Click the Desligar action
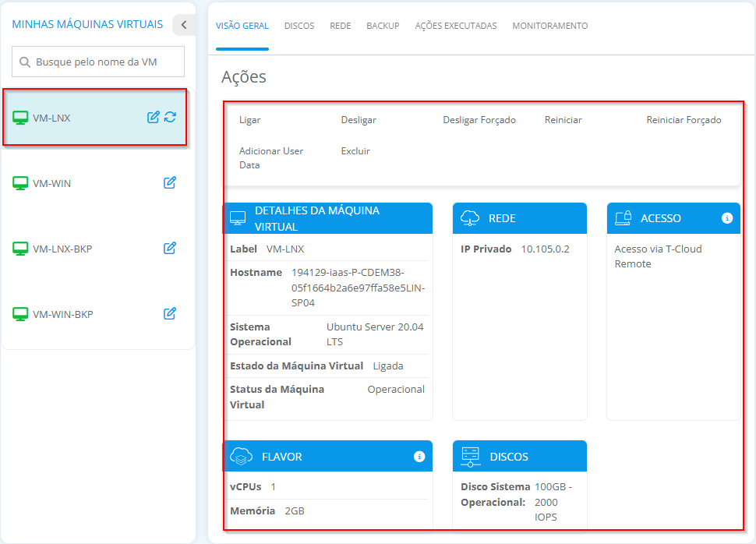This screenshot has width=756, height=544. (359, 120)
